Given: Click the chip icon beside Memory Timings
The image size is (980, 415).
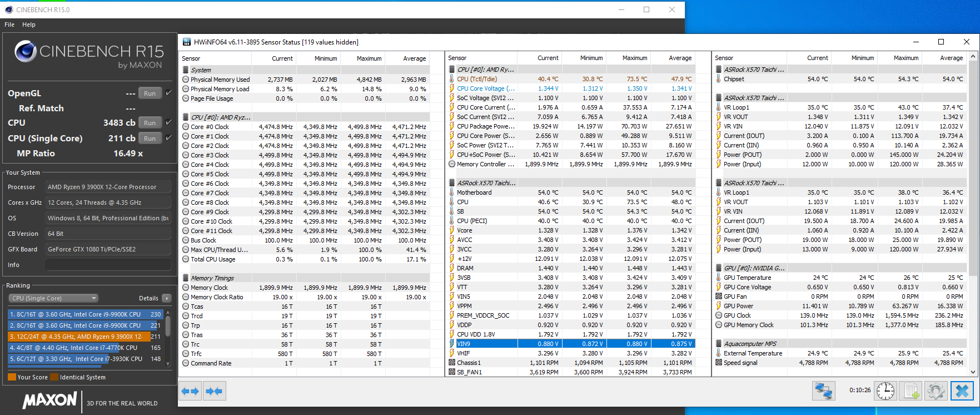Looking at the screenshot, I should pos(186,278).
